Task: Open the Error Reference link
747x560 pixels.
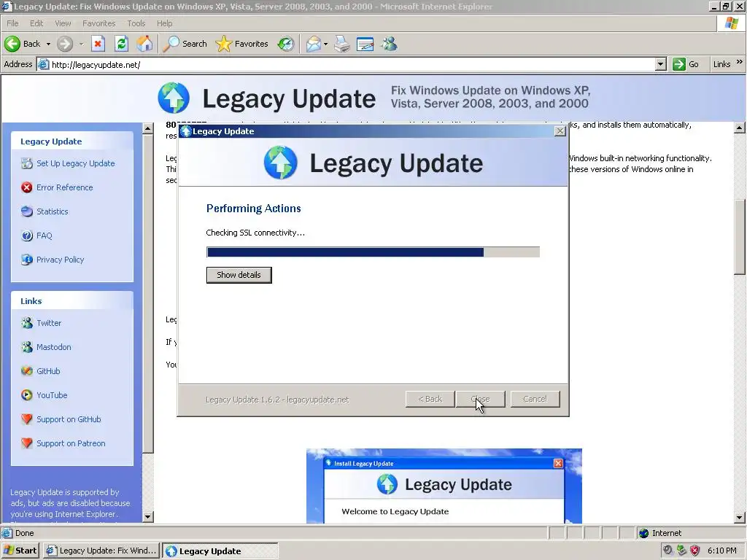Action: 65,187
